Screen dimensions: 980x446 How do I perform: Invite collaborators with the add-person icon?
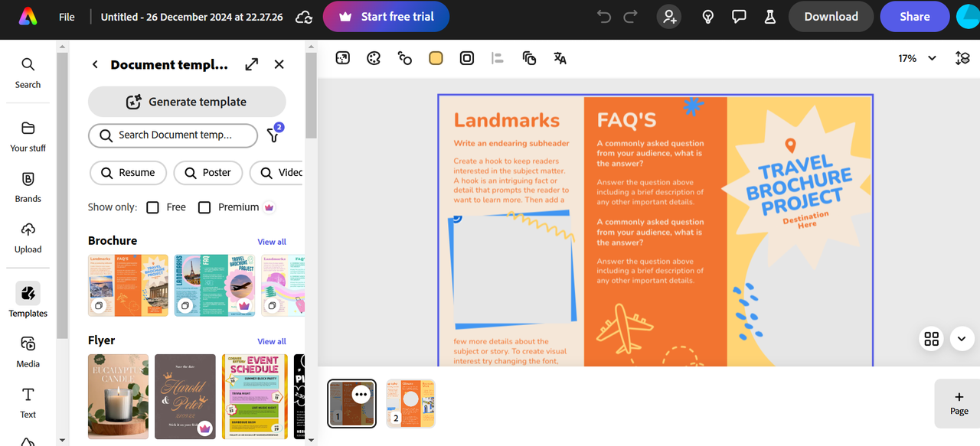click(669, 16)
